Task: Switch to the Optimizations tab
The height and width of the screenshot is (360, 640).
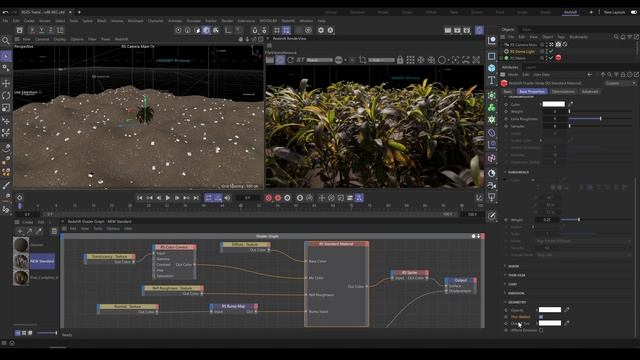Action: [x=563, y=91]
